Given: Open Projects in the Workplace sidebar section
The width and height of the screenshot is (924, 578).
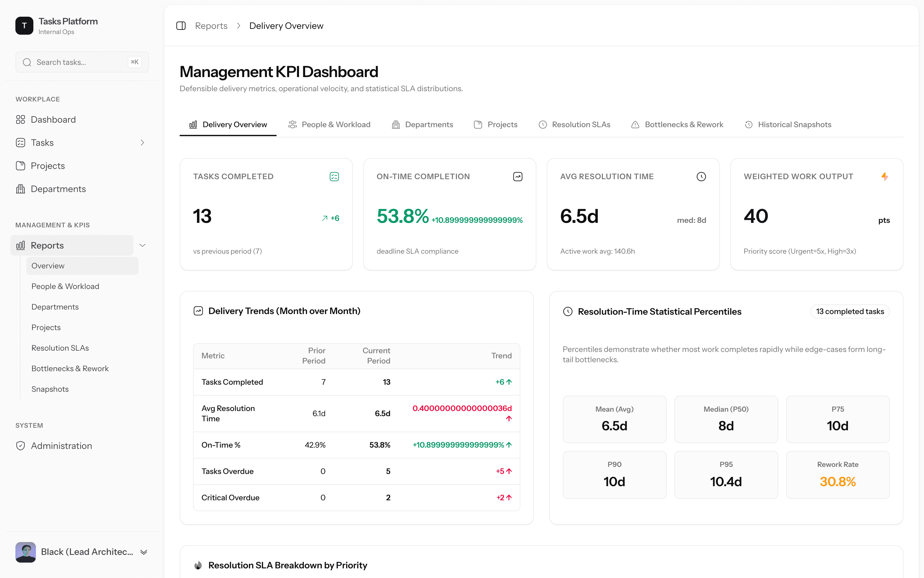Looking at the screenshot, I should pos(80,165).
